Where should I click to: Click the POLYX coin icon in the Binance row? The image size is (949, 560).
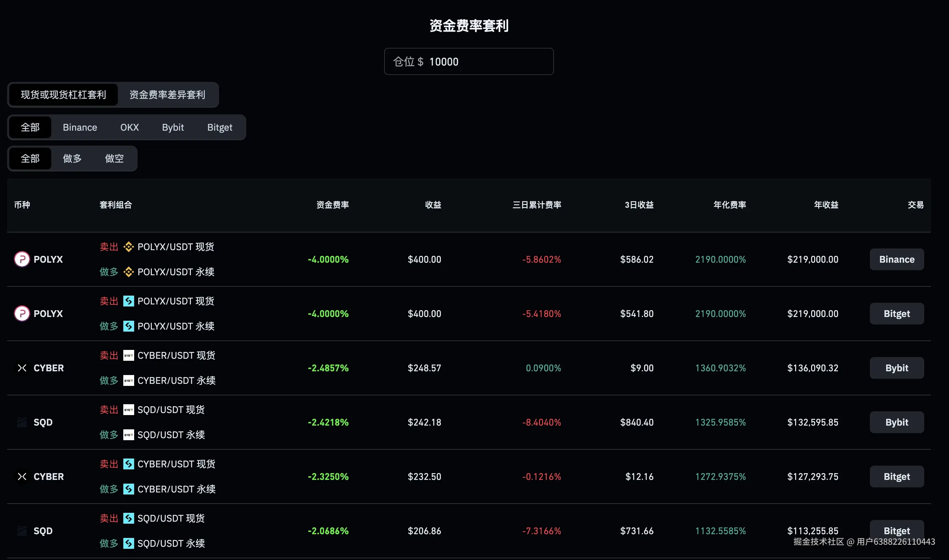pos(22,259)
